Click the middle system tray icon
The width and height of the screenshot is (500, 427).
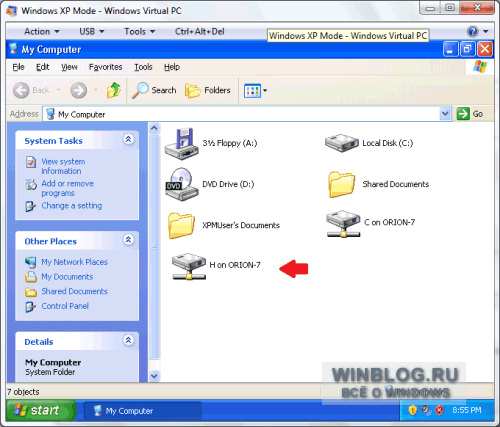click(x=426, y=410)
